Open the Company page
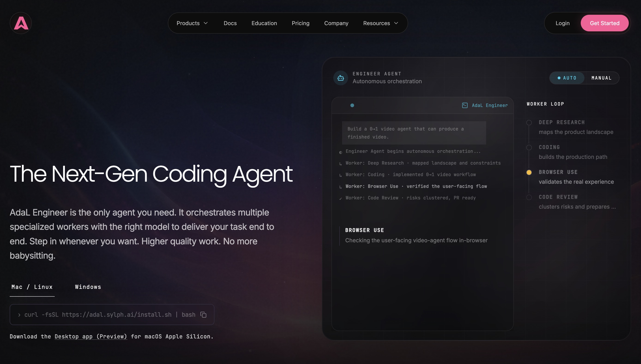This screenshot has width=641, height=364. click(336, 23)
